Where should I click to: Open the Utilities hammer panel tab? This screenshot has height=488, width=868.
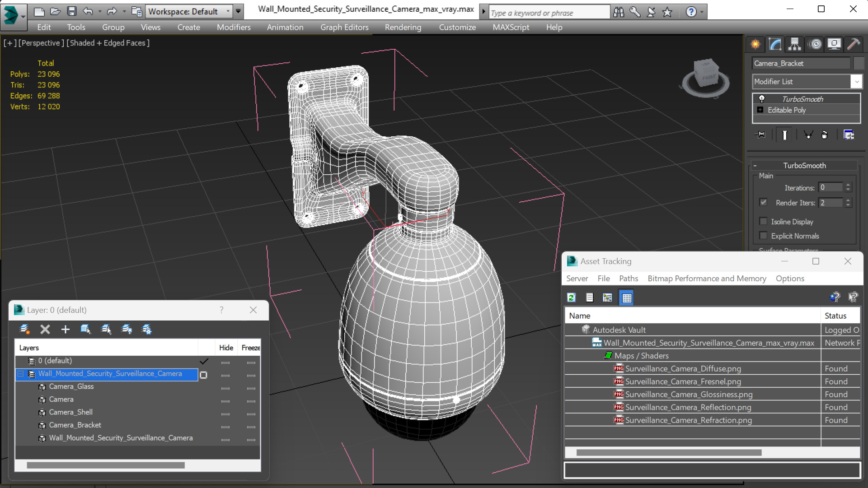[x=854, y=44]
